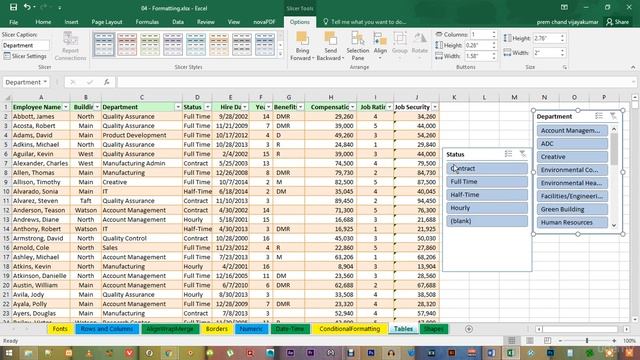The width and height of the screenshot is (640, 360).
Task: Click the formula bar input
Action: click(376, 82)
